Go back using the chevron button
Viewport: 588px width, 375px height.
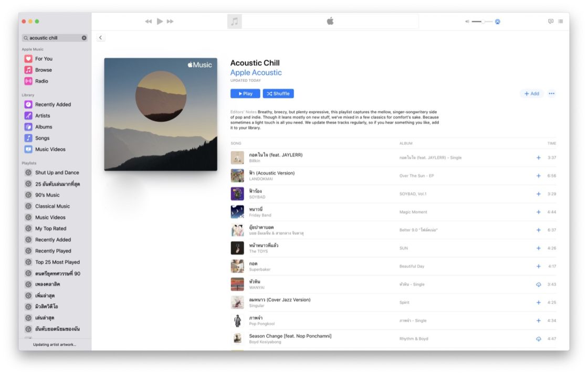click(101, 38)
